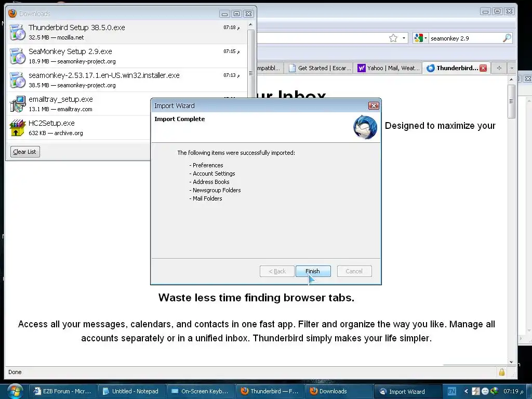
Task: Click Downloads window scrollbar up arrow
Action: click(x=250, y=25)
